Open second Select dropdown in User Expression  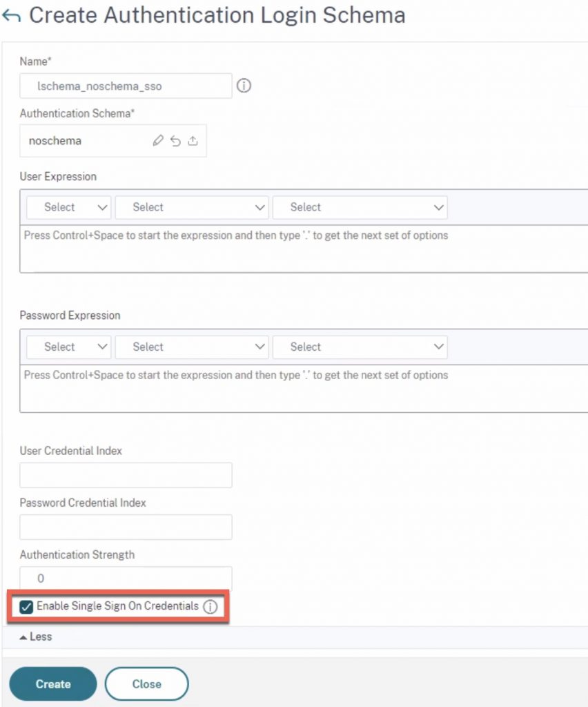[x=192, y=207]
